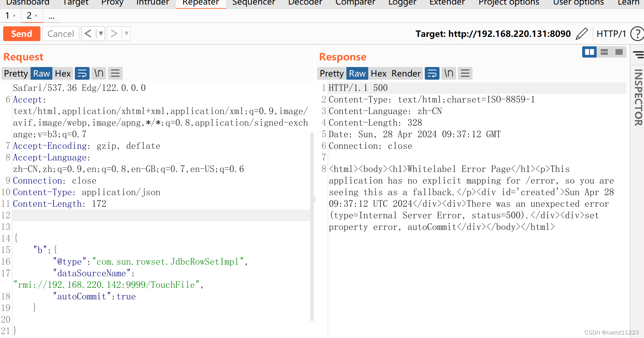
Task: Toggle Response non-printable characters (\n) button
Action: point(449,73)
